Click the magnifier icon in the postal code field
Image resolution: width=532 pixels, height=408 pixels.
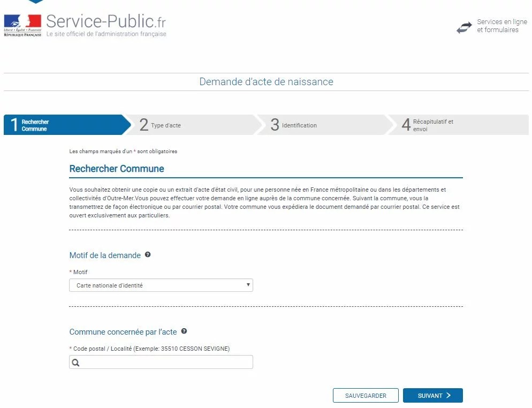[75, 362]
